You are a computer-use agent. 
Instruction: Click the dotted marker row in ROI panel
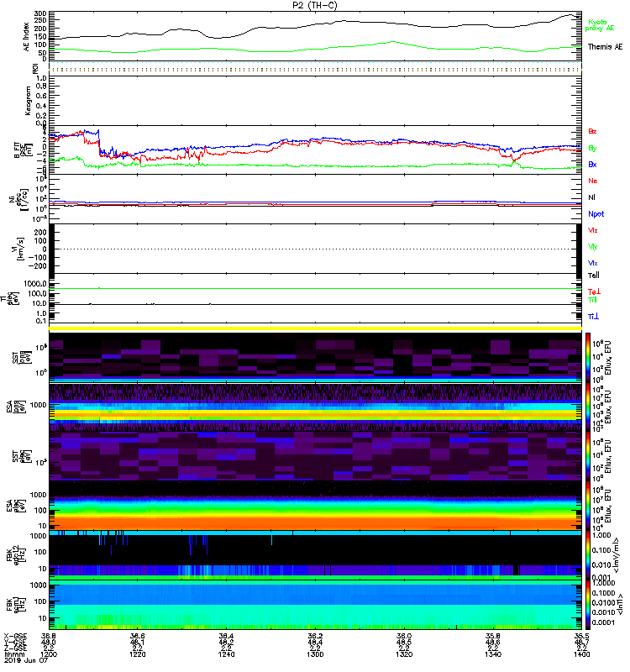[x=315, y=69]
